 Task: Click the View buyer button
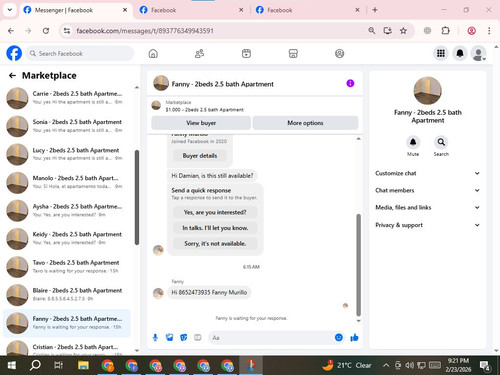click(201, 123)
